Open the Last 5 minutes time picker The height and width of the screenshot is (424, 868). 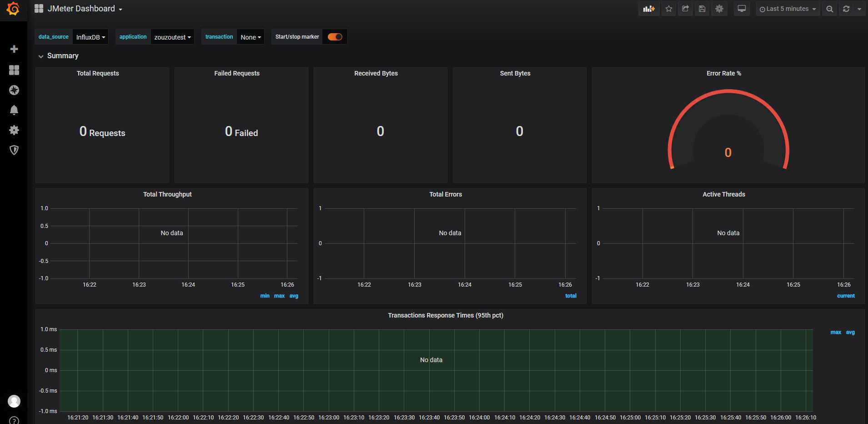click(788, 9)
